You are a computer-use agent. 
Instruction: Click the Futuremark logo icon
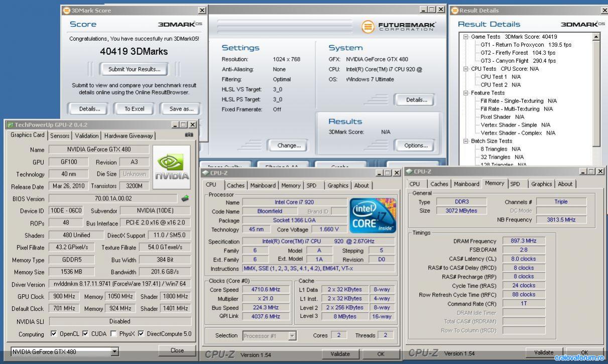point(368,27)
